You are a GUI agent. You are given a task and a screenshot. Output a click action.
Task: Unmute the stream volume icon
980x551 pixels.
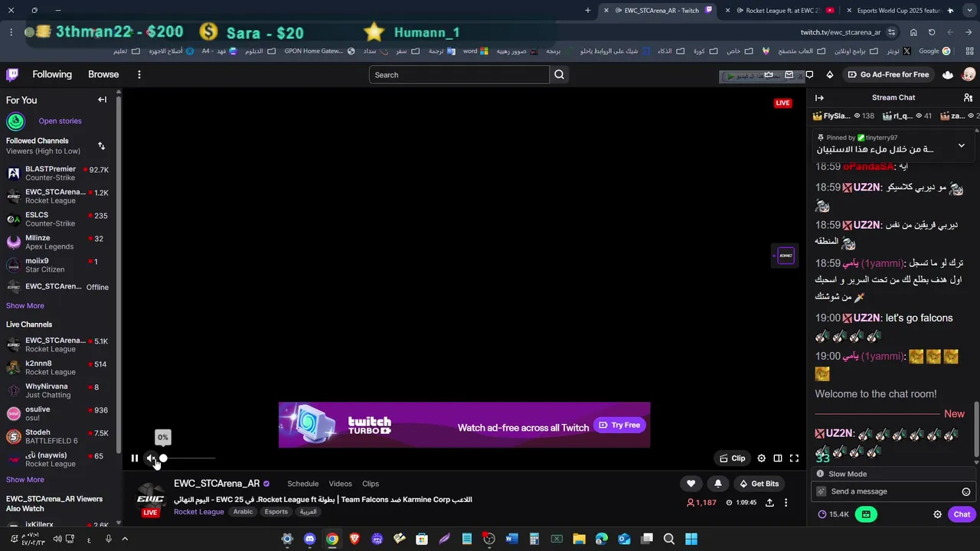tap(151, 458)
